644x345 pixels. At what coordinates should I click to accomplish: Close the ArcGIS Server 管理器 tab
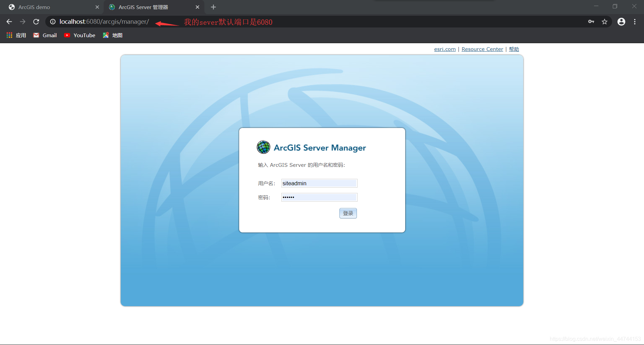pos(197,7)
